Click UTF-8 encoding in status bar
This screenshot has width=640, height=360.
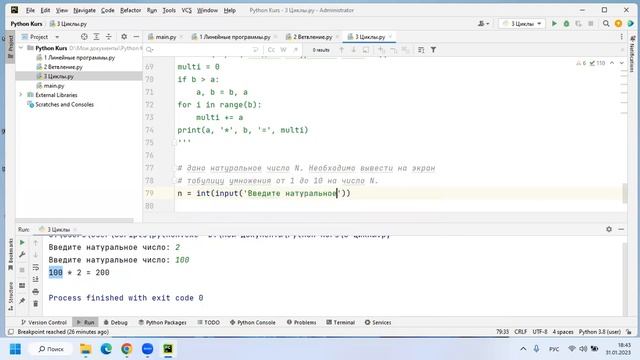(540, 332)
